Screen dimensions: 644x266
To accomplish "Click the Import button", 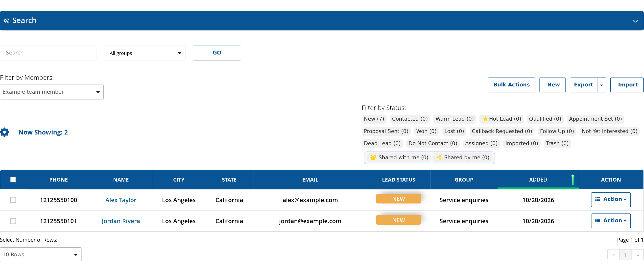I will coord(627,85).
